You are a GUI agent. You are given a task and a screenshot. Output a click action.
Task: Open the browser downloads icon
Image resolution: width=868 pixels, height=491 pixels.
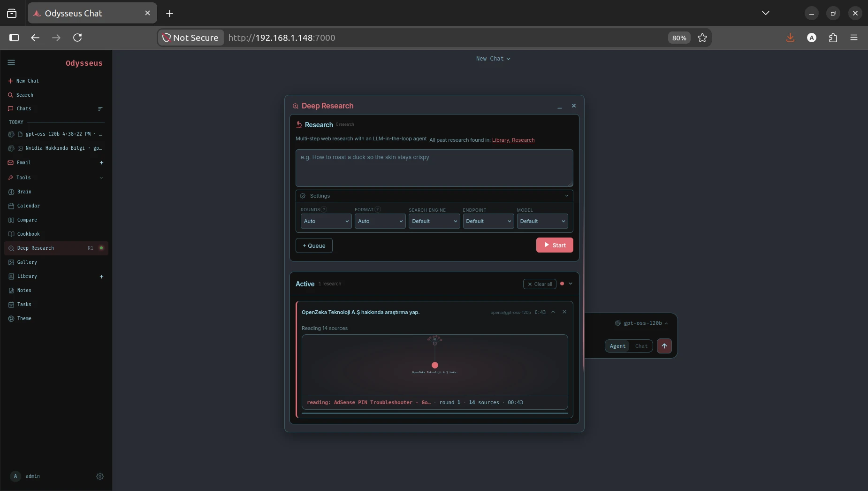click(x=790, y=38)
